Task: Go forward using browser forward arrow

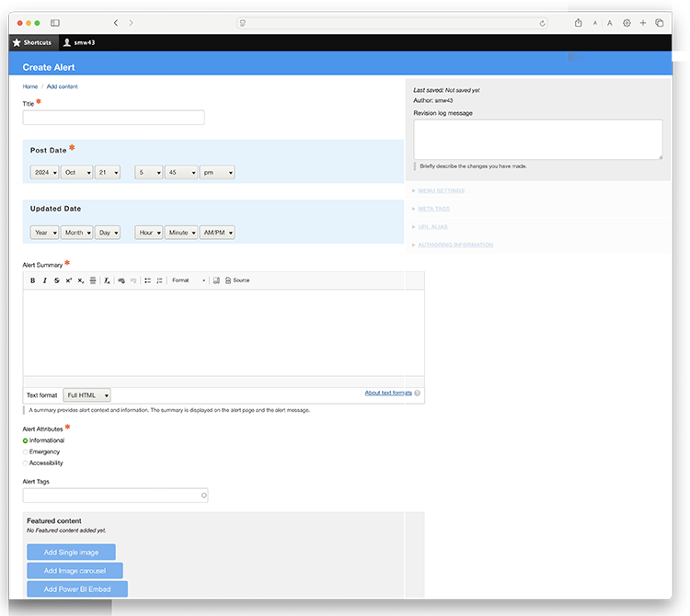Action: pos(131,23)
